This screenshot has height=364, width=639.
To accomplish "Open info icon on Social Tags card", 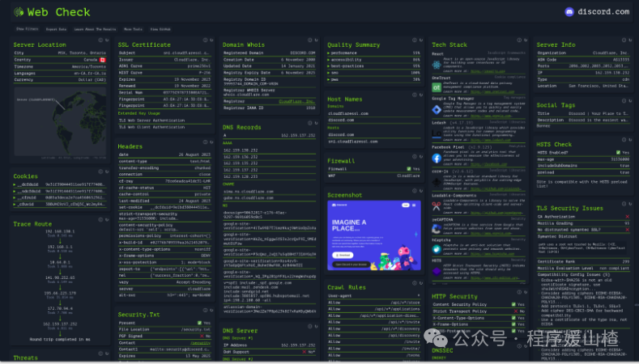I will click(x=624, y=100).
